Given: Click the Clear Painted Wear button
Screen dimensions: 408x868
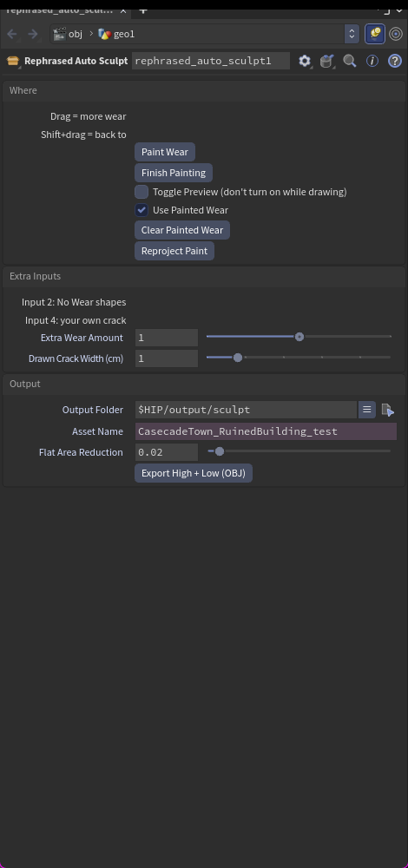Looking at the screenshot, I should (182, 230).
